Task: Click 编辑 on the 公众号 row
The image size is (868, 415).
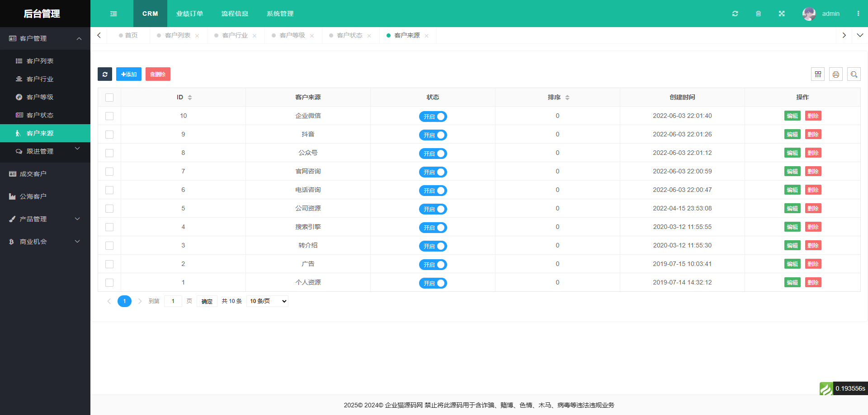Action: point(792,153)
